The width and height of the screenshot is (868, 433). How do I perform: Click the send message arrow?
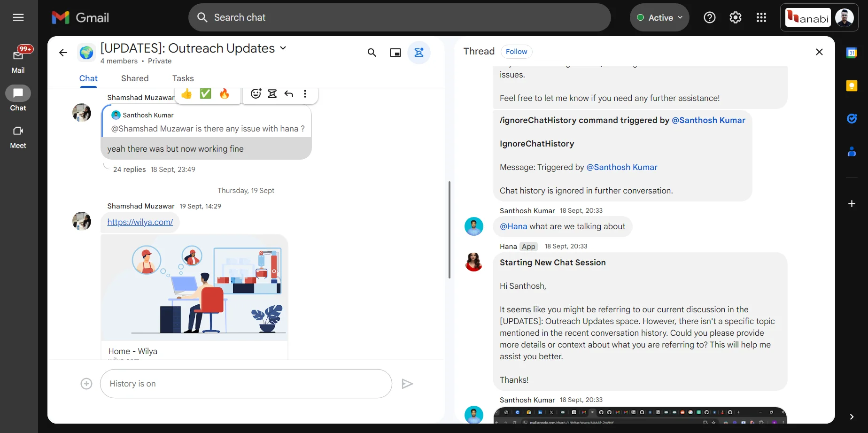407,384
